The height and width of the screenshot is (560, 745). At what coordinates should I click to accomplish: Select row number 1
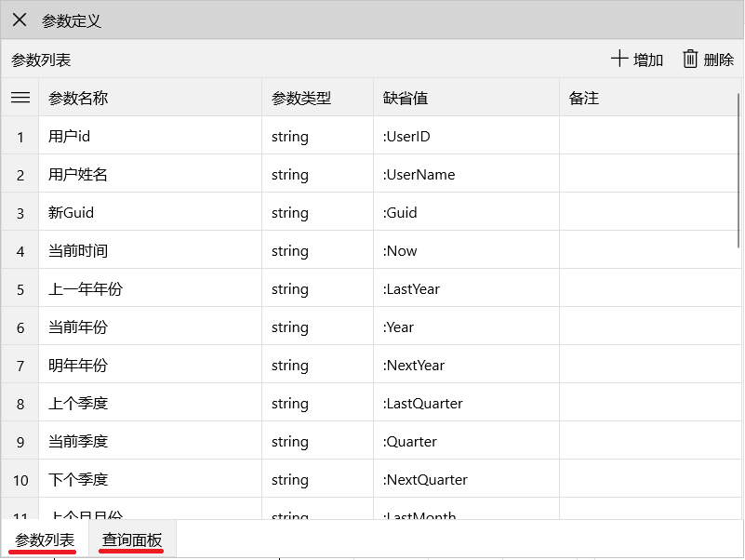tap(20, 137)
